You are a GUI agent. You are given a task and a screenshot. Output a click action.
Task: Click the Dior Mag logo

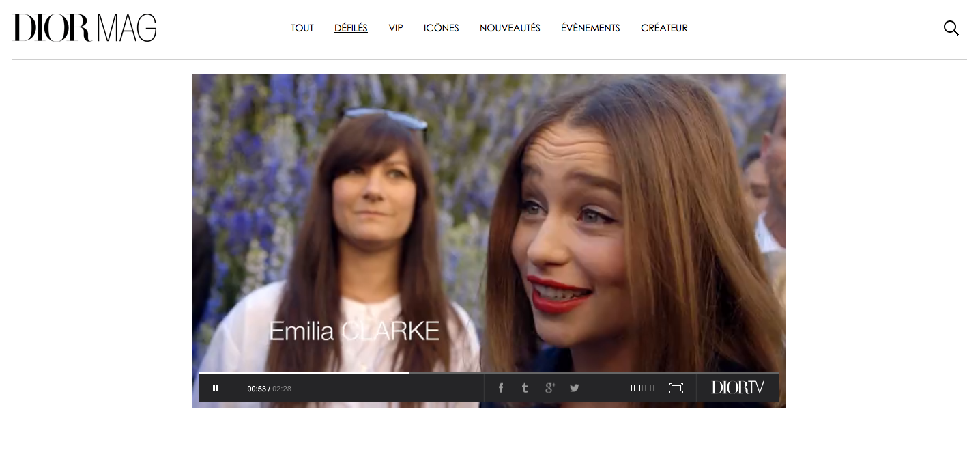point(84,28)
